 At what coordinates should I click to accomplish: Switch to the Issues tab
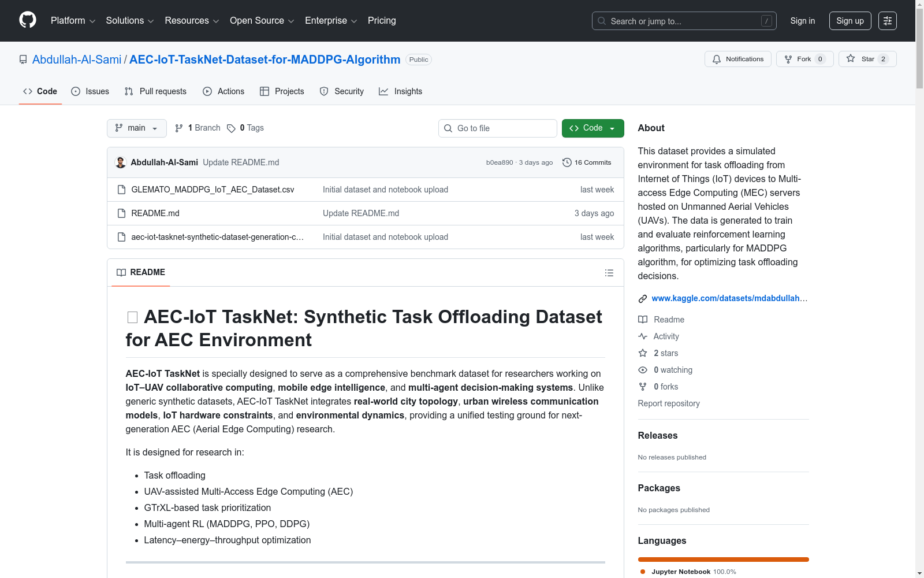coord(90,91)
